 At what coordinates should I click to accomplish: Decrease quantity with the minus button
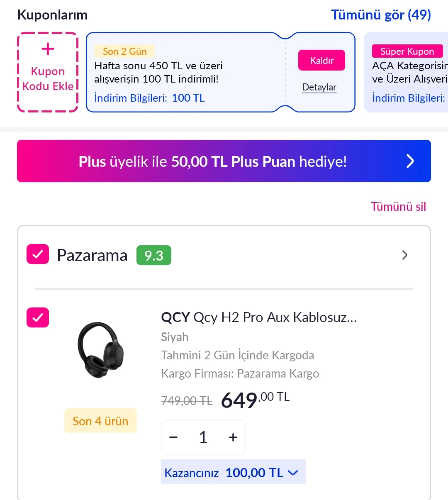(174, 437)
